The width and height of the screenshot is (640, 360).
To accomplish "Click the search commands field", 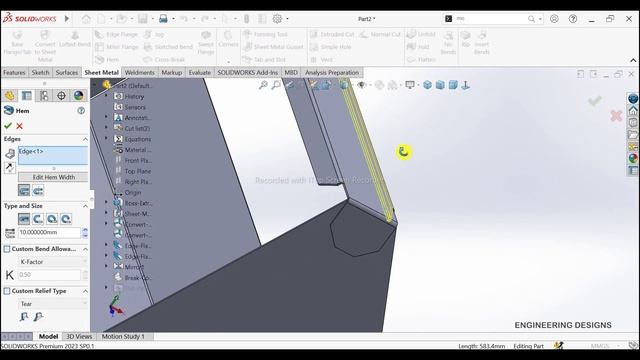I will [x=491, y=19].
